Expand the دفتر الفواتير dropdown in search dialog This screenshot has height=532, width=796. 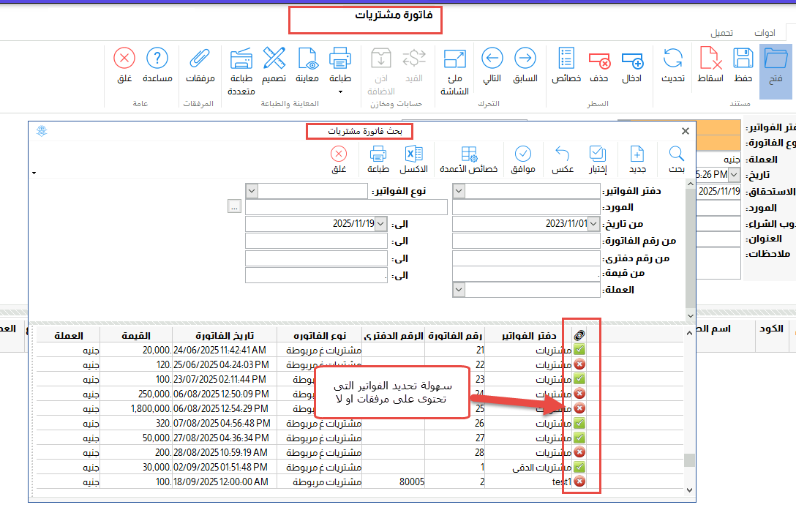[x=459, y=191]
